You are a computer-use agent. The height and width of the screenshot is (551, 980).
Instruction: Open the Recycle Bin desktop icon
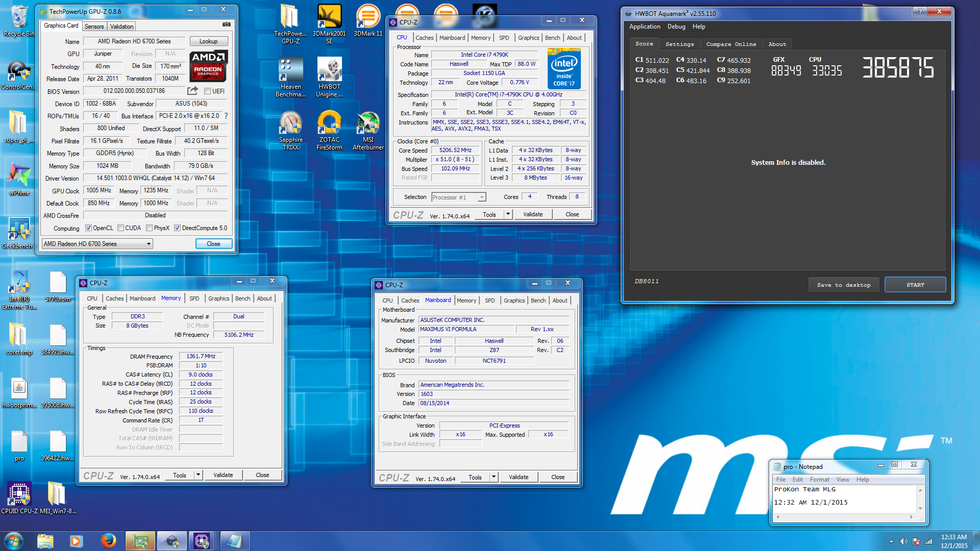[19, 21]
